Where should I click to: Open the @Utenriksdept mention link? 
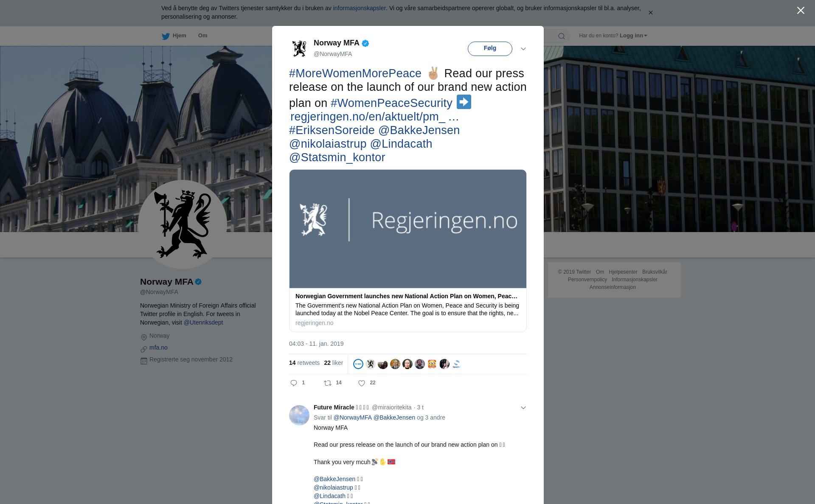click(203, 322)
